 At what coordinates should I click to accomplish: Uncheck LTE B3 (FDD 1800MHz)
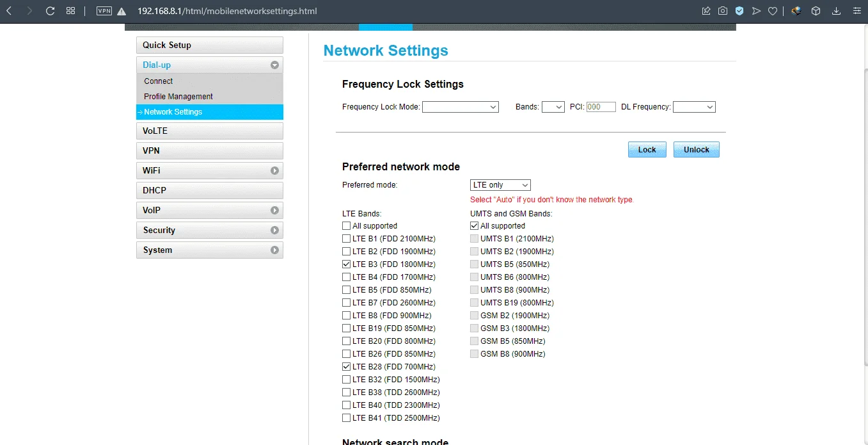click(346, 264)
